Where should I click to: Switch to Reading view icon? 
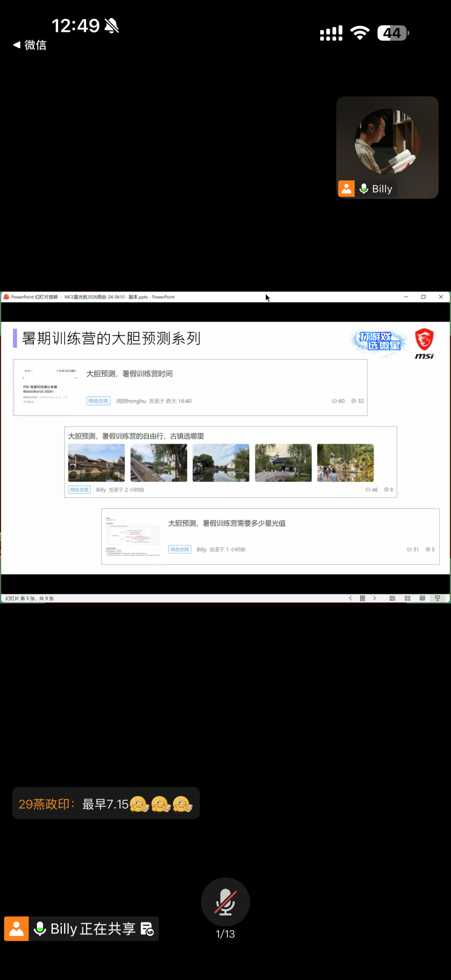click(422, 598)
